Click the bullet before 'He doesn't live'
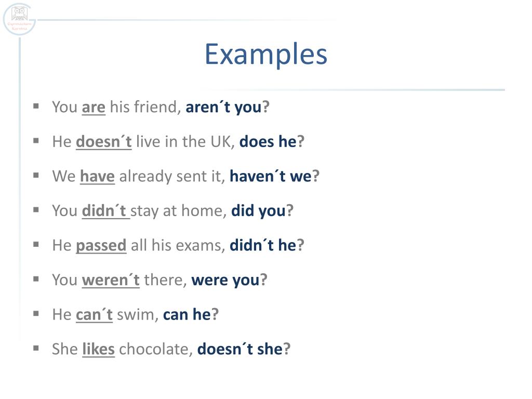 [36, 141]
